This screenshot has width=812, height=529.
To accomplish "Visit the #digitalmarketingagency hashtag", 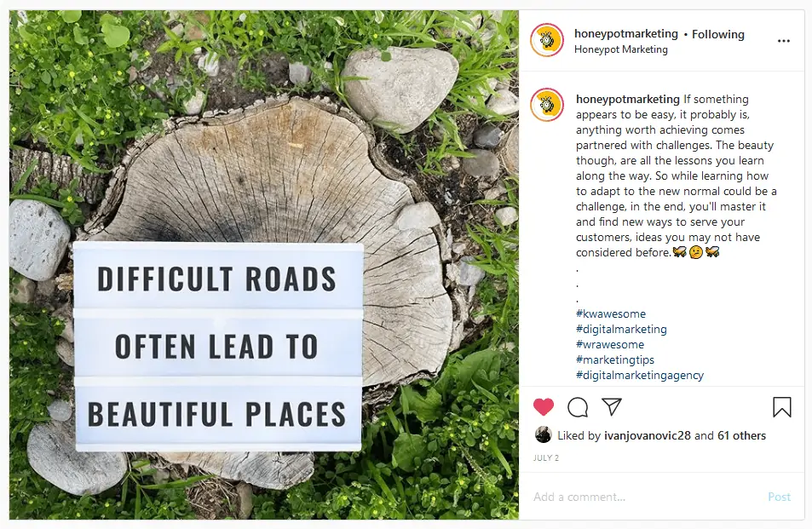I will [640, 375].
